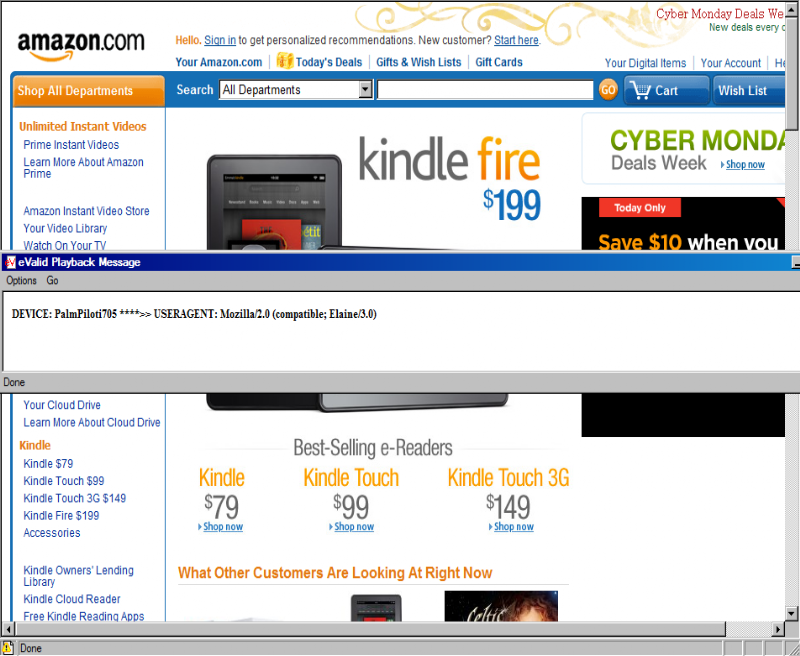Click the orange GO search button
Viewport: 800px width, 656px height.
608,90
